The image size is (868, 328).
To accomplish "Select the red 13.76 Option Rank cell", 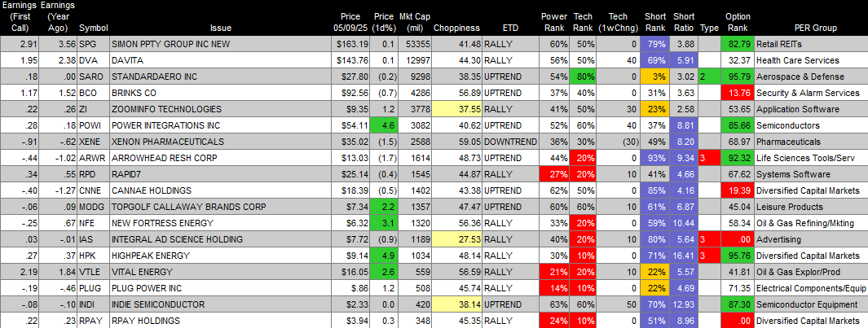I will pos(738,93).
